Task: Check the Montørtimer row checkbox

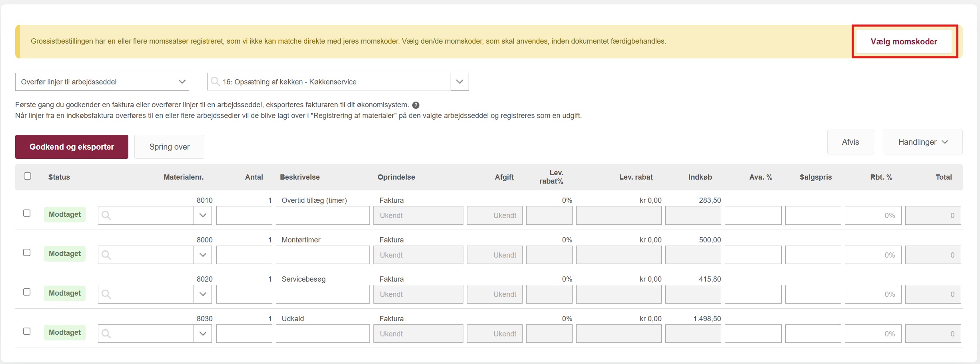Action: click(x=27, y=252)
